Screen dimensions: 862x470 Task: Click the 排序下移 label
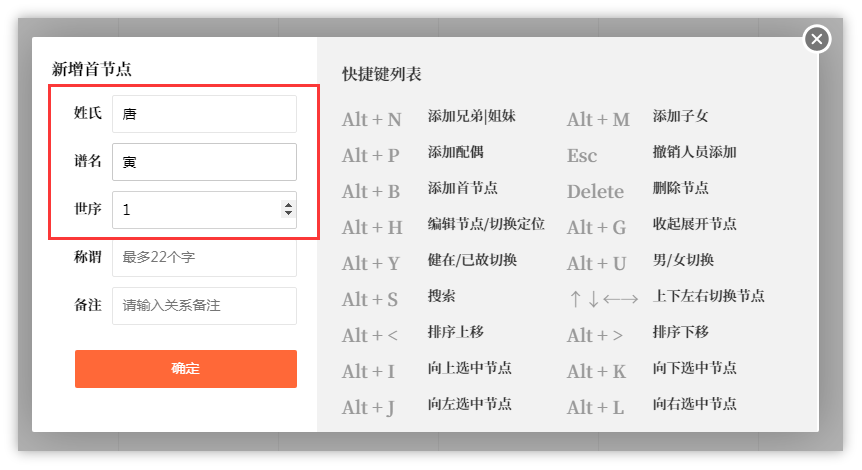(x=681, y=332)
